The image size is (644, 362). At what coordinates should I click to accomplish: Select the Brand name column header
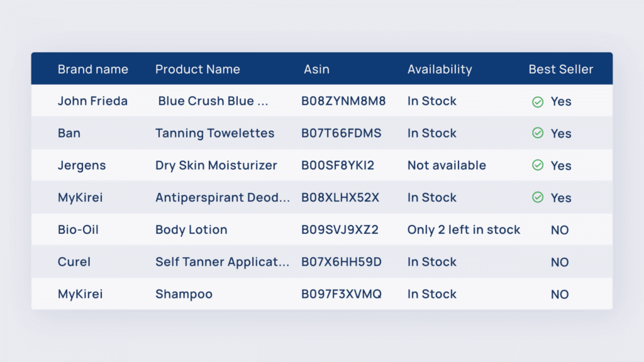click(93, 69)
